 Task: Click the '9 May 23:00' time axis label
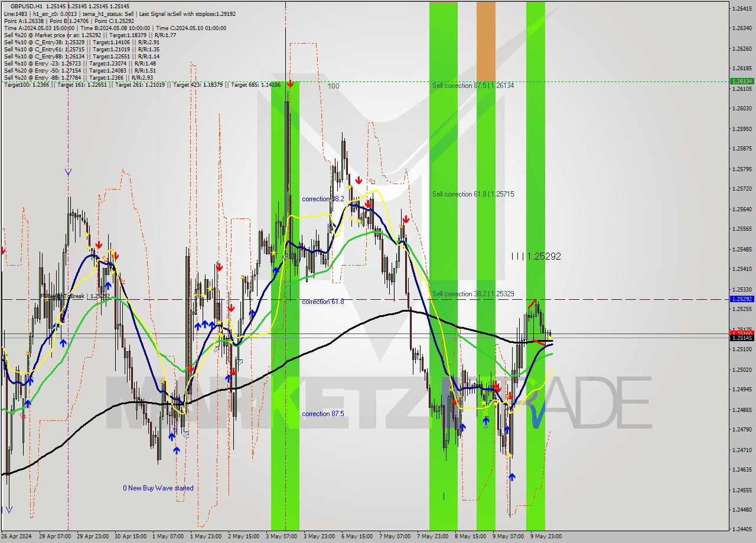[545, 537]
